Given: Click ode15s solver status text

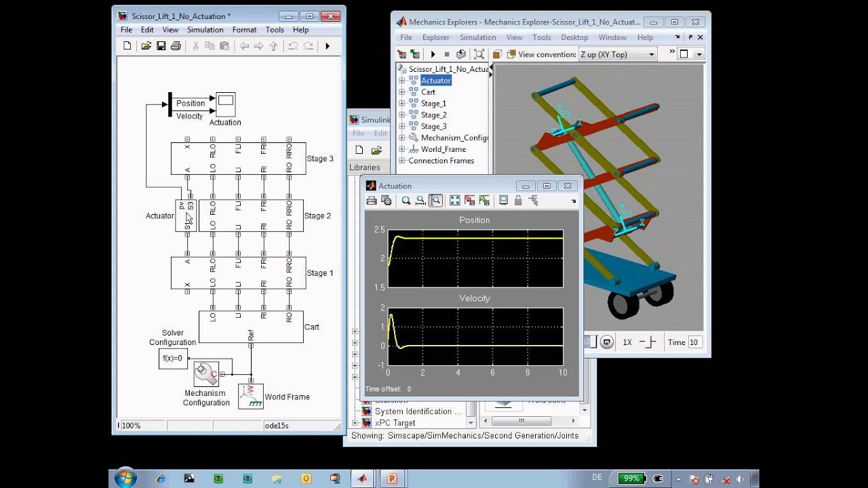Looking at the screenshot, I should 277,426.
